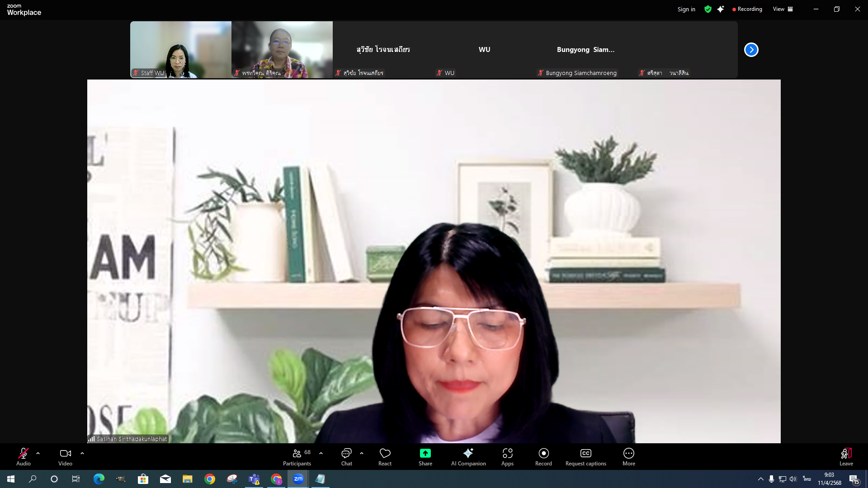
Task: Click the encryption shield icon
Action: tap(708, 9)
